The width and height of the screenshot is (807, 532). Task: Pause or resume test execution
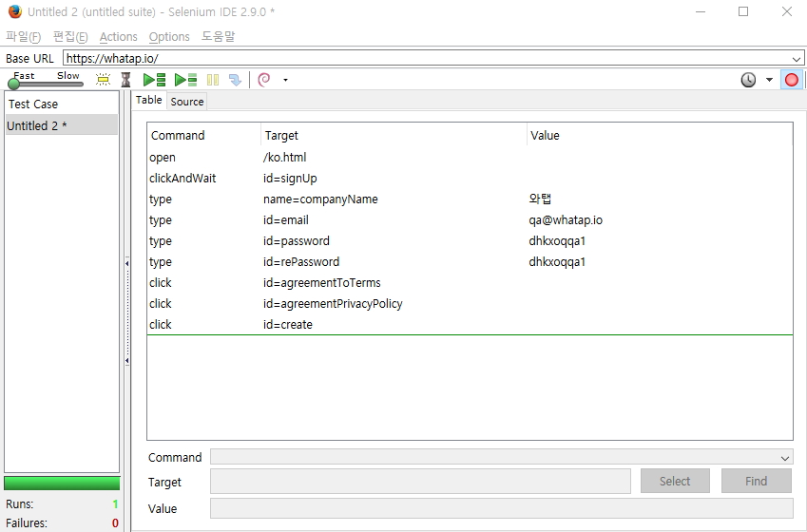(213, 80)
